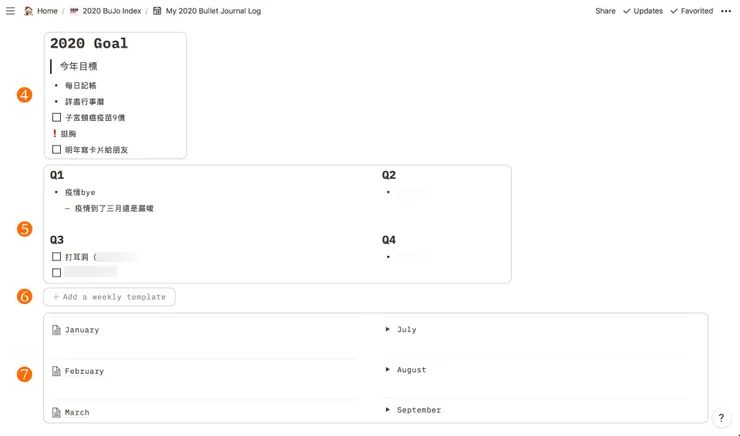Screen dimensions: 740x436
Task: Expand the August toggle arrow
Action: click(388, 370)
